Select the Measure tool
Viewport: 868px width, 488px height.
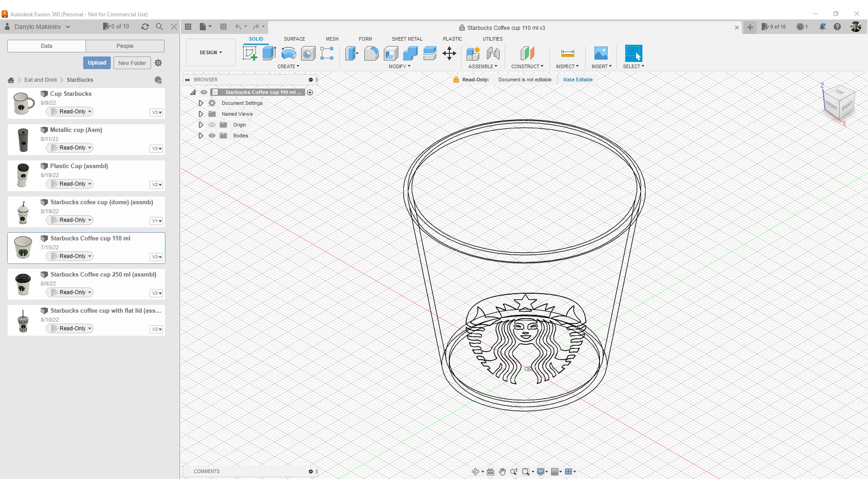[567, 53]
